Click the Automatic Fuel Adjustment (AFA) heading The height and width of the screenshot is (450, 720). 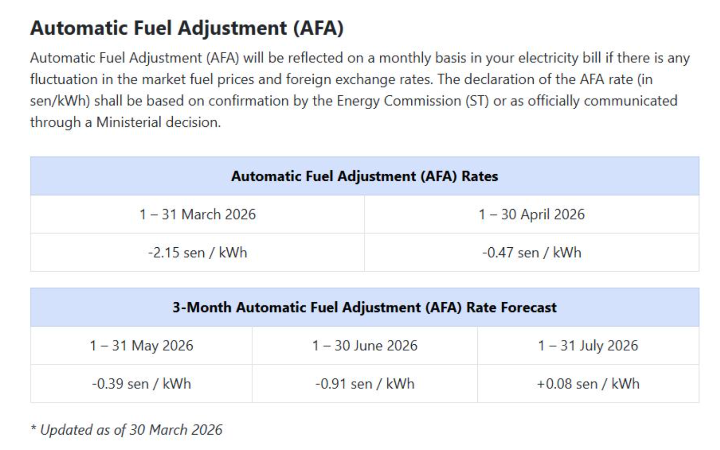point(187,28)
